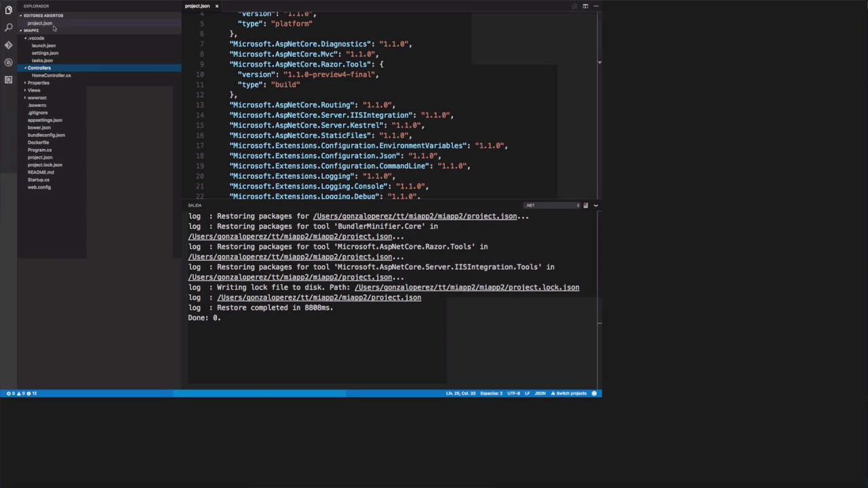Viewport: 868px width, 488px height.
Task: Click the "1.1.0-preview4-final" version string
Action: point(329,75)
